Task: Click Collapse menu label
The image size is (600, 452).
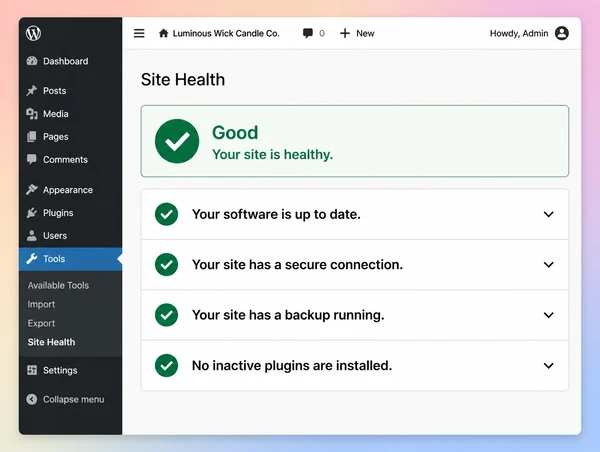Action: [x=73, y=399]
